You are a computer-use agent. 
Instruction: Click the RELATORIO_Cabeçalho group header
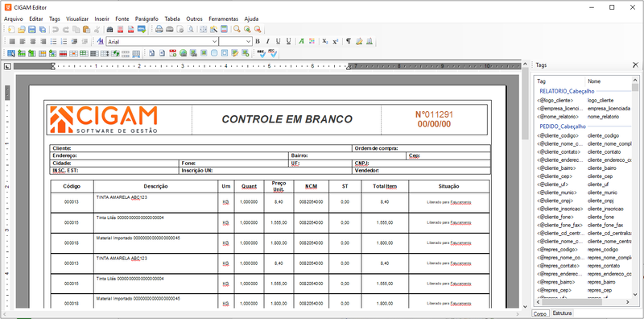[x=567, y=91]
